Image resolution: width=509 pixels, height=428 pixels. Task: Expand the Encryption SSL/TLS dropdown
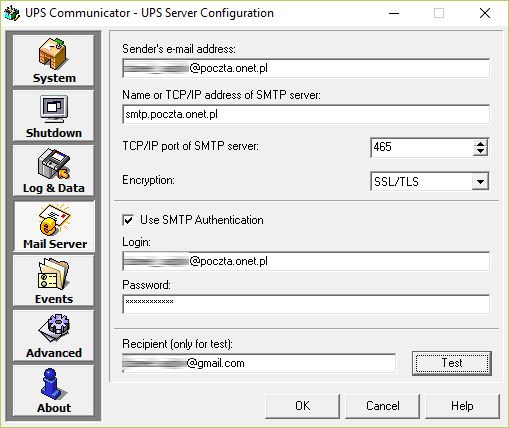coord(480,182)
